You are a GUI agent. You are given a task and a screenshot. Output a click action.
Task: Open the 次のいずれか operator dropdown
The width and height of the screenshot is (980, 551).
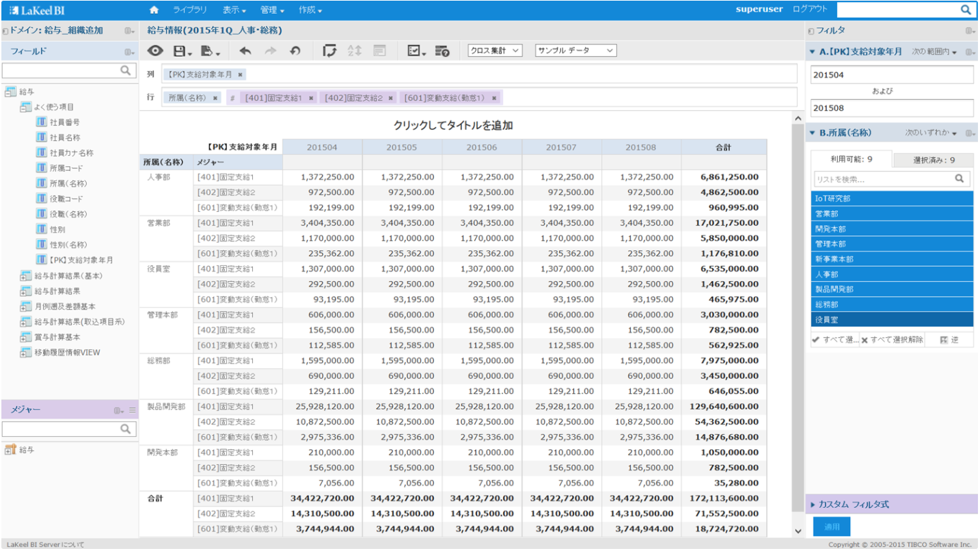click(x=932, y=133)
